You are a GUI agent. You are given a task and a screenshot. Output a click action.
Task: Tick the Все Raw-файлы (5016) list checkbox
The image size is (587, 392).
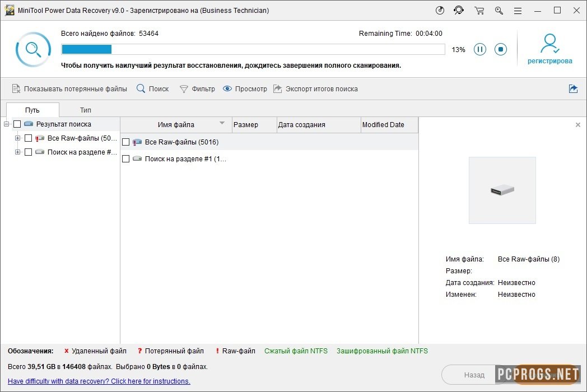tap(126, 142)
